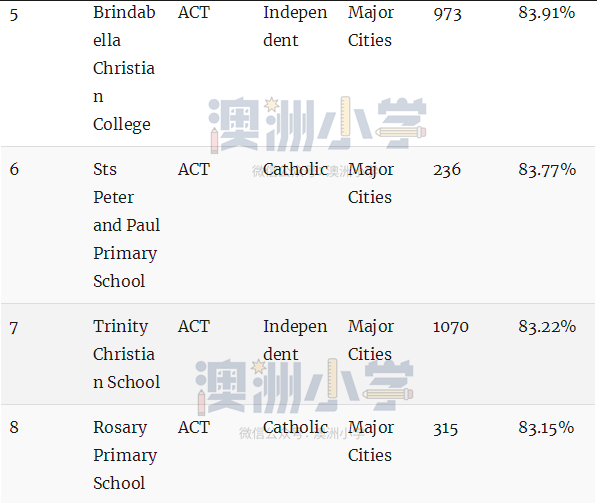Select the 83.91% score value
This screenshot has width=597, height=503.
546,13
